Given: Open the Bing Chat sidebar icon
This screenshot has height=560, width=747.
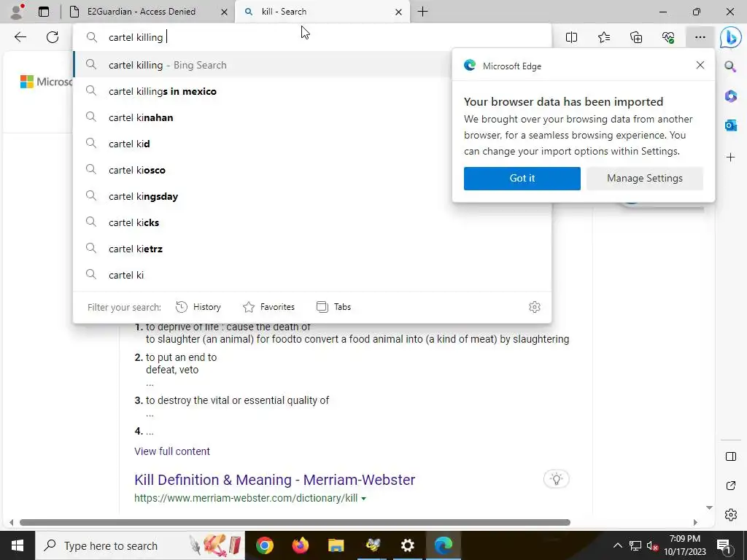Looking at the screenshot, I should [730, 37].
